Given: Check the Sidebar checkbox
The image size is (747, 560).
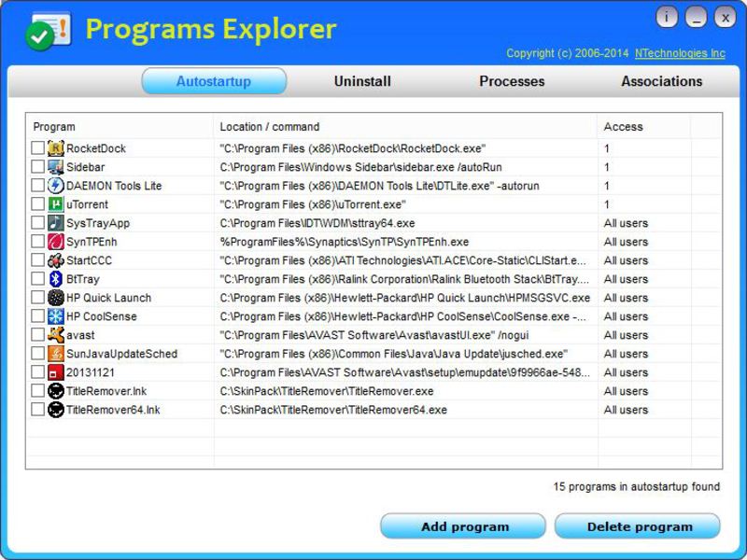Looking at the screenshot, I should click(x=37, y=167).
